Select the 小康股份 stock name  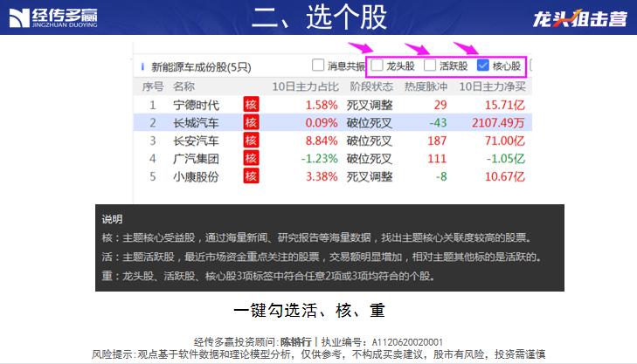[x=196, y=176]
